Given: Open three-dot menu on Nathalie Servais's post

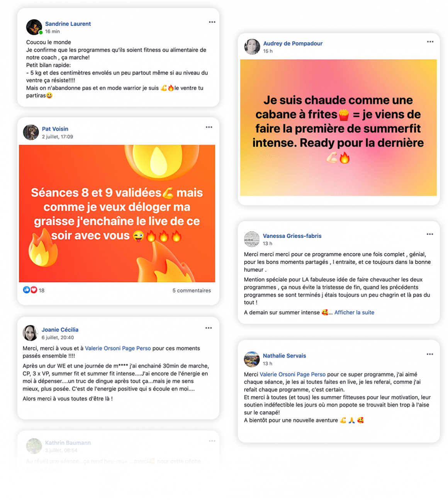Looking at the screenshot, I should coord(430,354).
